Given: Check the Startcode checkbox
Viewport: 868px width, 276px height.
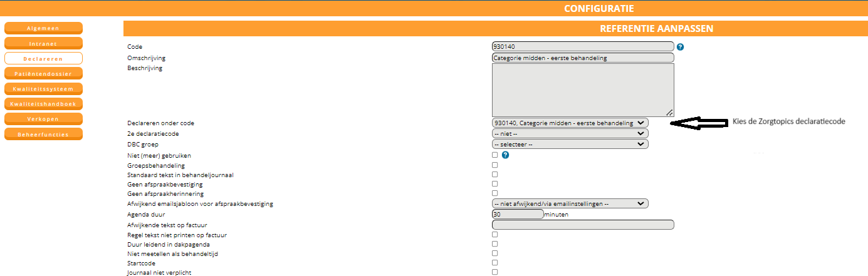Looking at the screenshot, I should click(495, 263).
